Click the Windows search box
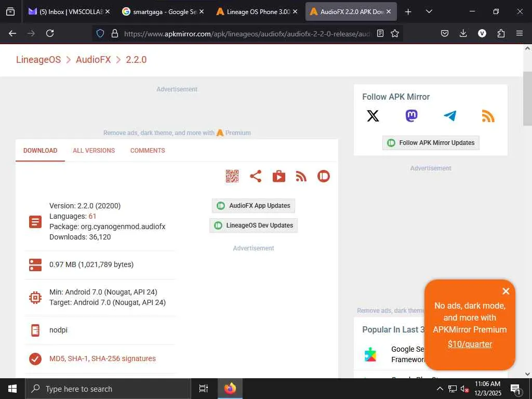The image size is (532, 399). tap(108, 389)
